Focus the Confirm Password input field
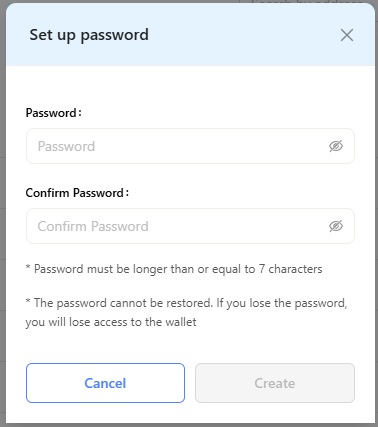Screen dimensions: 378x427 (190, 226)
